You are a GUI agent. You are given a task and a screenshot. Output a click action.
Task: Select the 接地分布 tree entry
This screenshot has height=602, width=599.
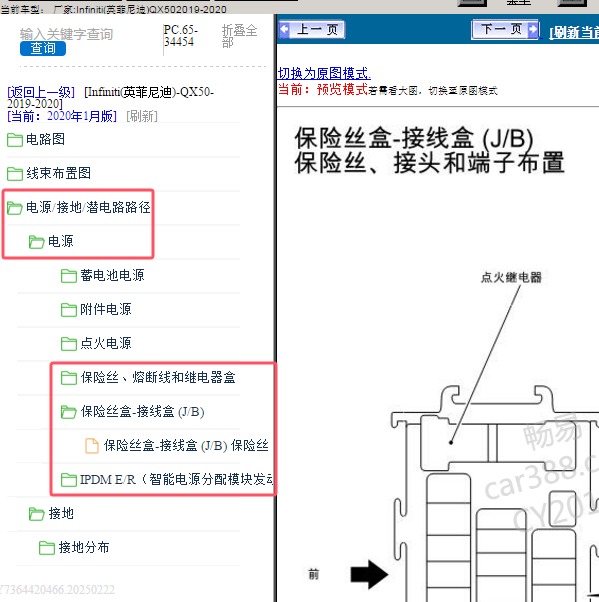(x=84, y=547)
